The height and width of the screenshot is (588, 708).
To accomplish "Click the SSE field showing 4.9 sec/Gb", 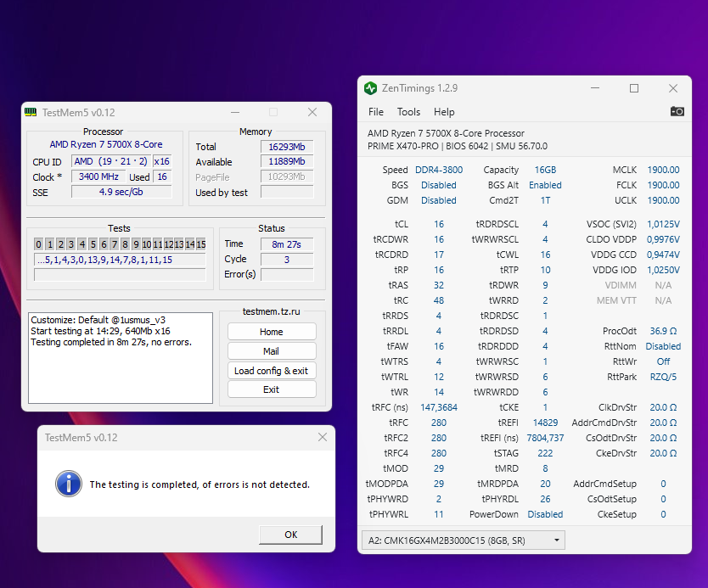I will click(121, 192).
